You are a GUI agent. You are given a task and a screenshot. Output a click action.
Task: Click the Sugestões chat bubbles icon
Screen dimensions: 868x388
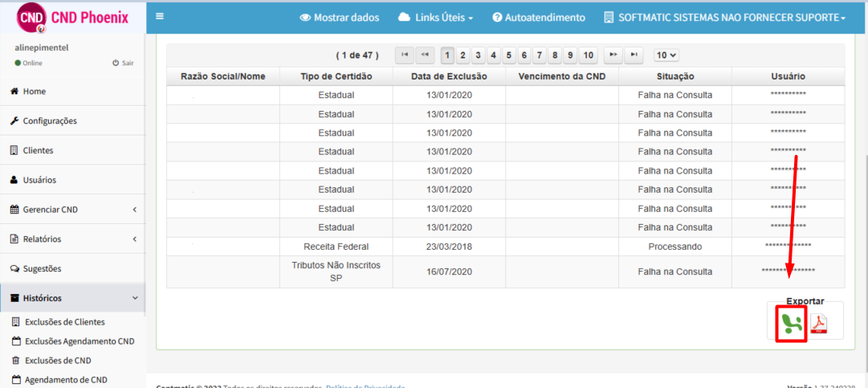(15, 268)
